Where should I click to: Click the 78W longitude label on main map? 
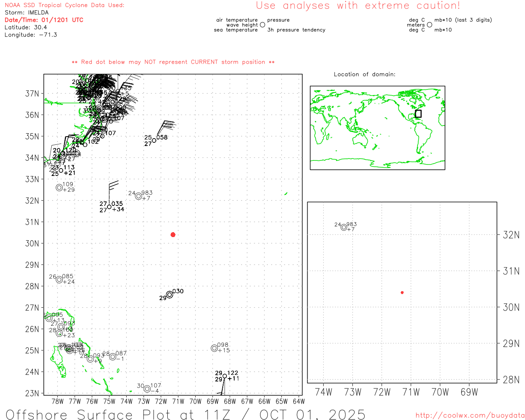tap(58, 401)
